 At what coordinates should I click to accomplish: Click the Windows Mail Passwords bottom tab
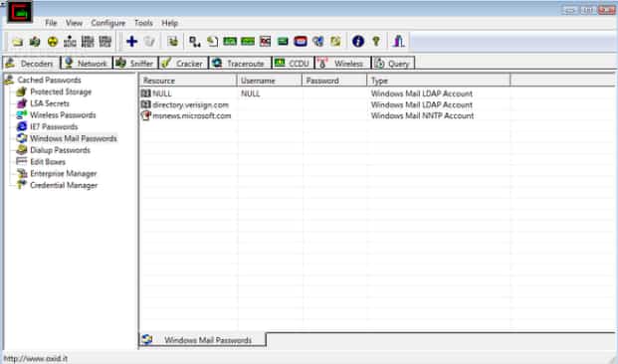pyautogui.click(x=203, y=340)
